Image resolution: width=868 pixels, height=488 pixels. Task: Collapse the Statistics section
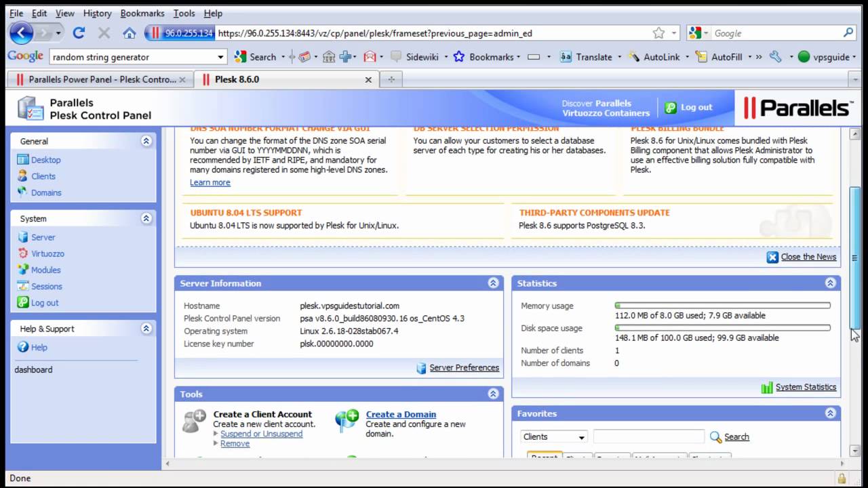[x=830, y=283]
